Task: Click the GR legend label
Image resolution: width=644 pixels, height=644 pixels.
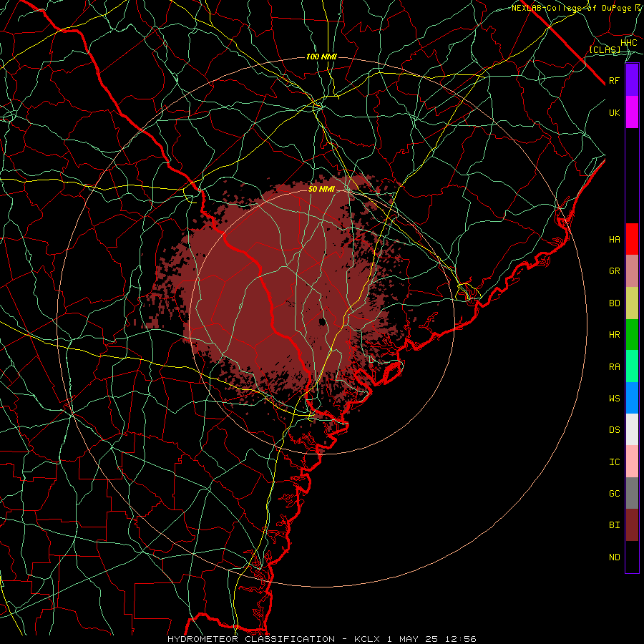Action: click(x=614, y=271)
